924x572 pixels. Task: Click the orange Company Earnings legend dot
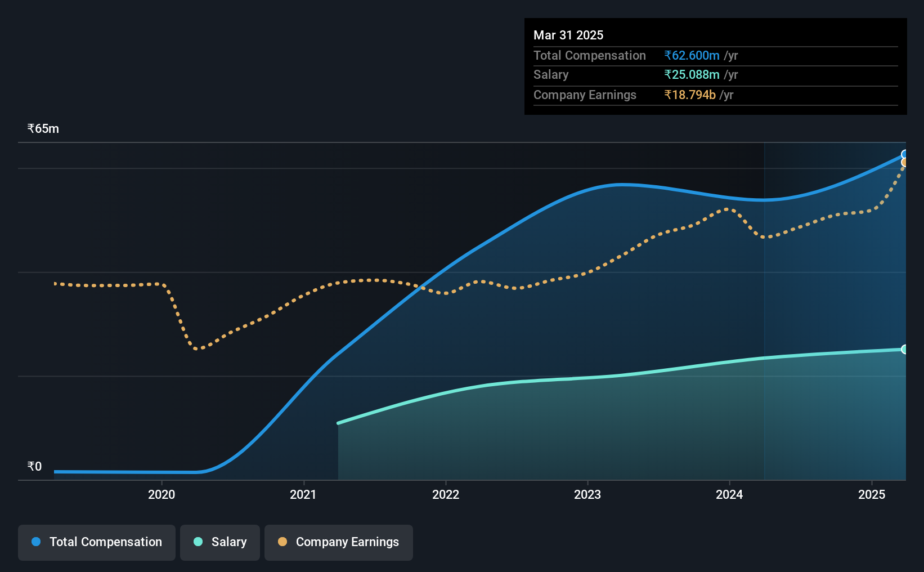coord(282,542)
